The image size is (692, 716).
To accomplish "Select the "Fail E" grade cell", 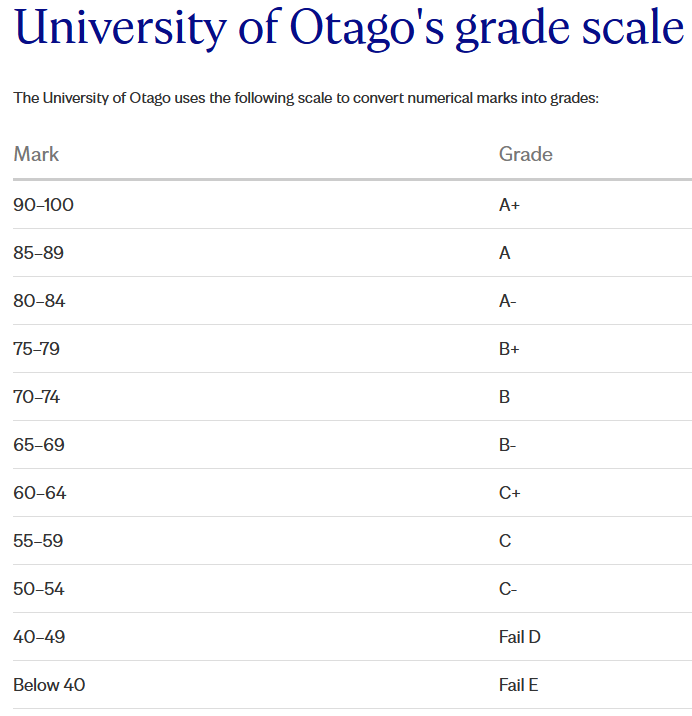I will pos(518,685).
